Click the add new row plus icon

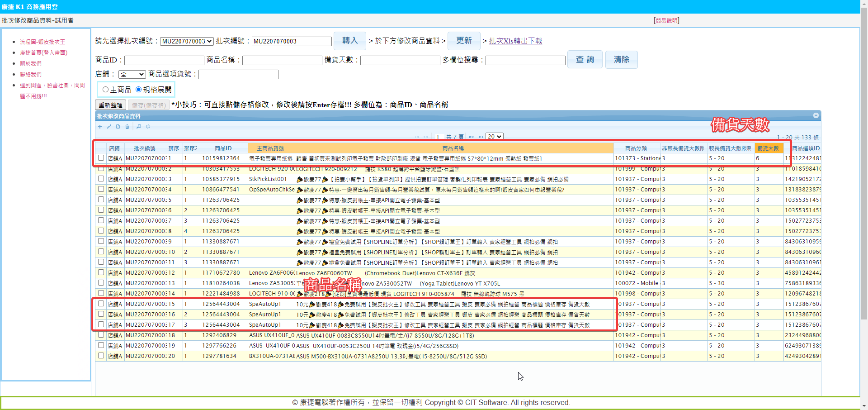(x=100, y=127)
